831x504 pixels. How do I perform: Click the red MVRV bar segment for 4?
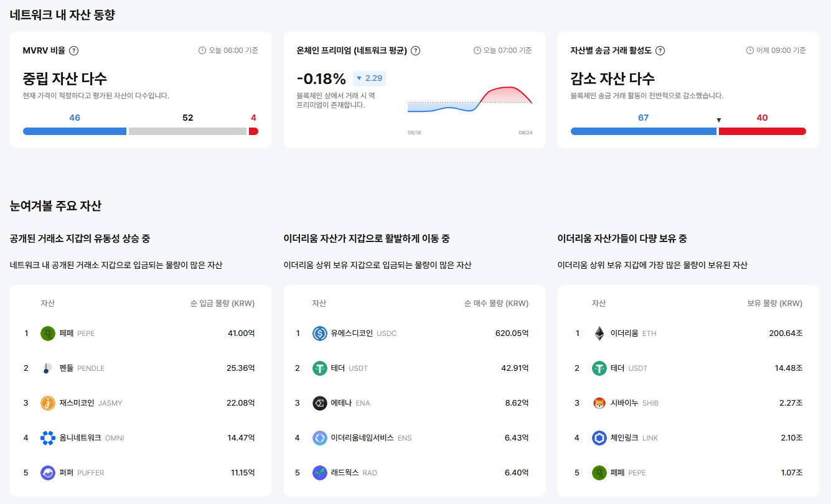coord(253,131)
